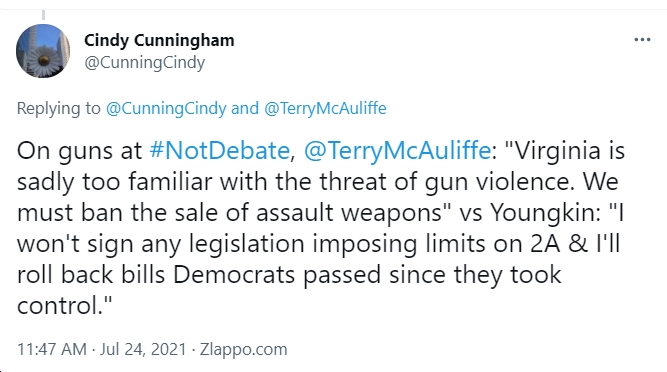The image size is (667, 372).
Task: Open the @TerryMcAuliffe mention in tweet body
Action: click(397, 150)
